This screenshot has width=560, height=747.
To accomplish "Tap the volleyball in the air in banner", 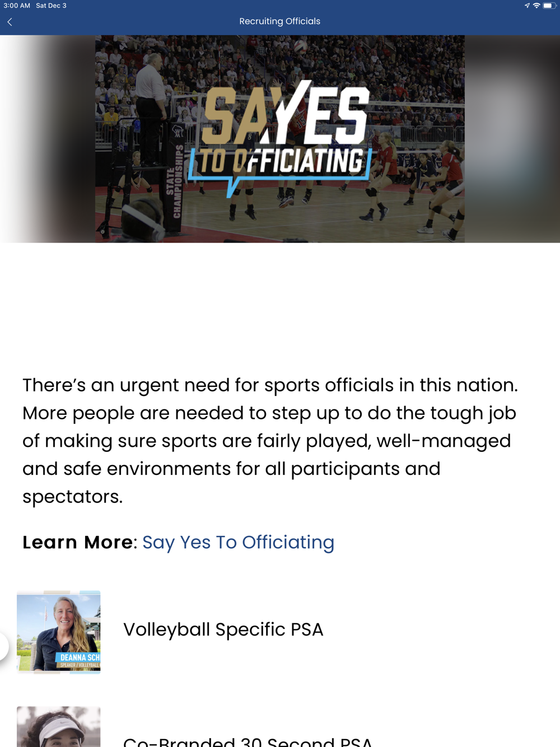I will pyautogui.click(x=301, y=46).
